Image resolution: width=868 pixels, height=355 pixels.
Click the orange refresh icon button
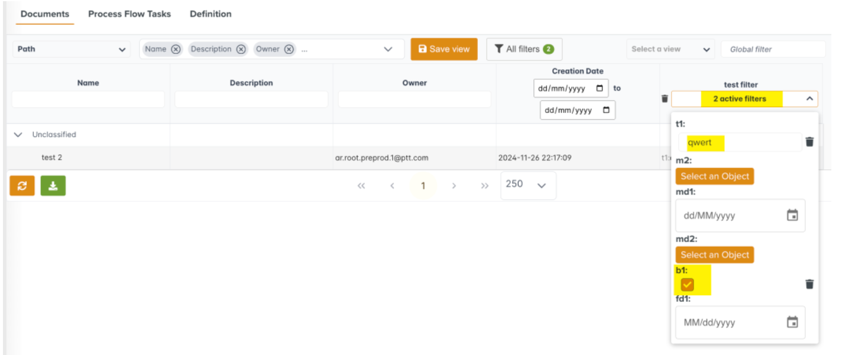click(22, 186)
